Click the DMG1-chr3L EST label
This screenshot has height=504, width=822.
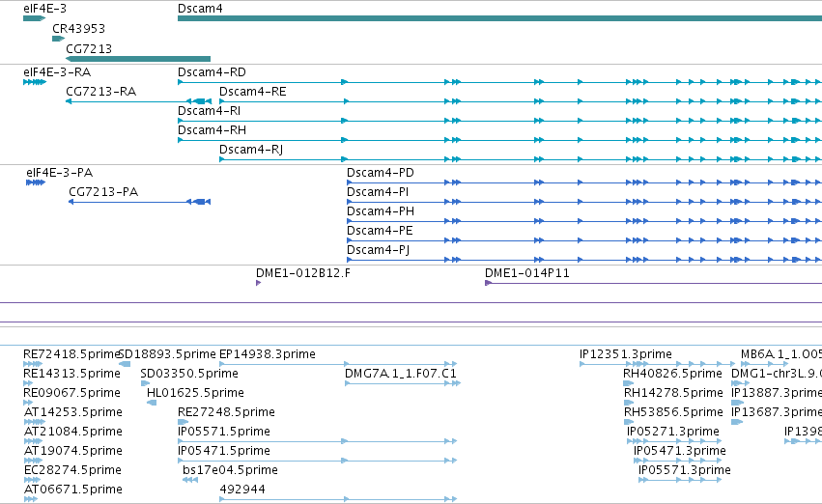777,374
